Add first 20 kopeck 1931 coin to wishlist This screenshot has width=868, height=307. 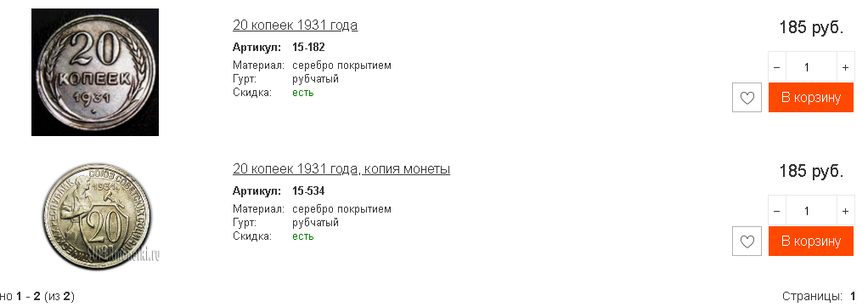coord(747,98)
